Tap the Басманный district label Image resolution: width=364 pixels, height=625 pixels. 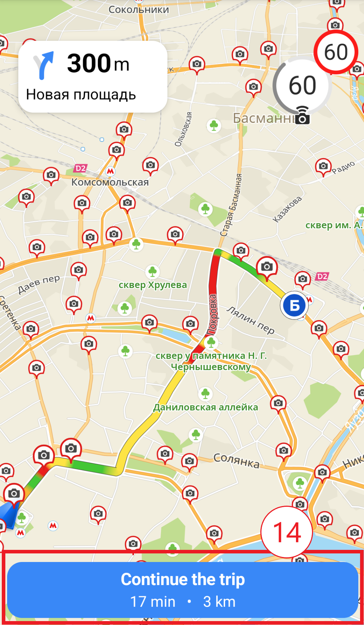coord(264,118)
